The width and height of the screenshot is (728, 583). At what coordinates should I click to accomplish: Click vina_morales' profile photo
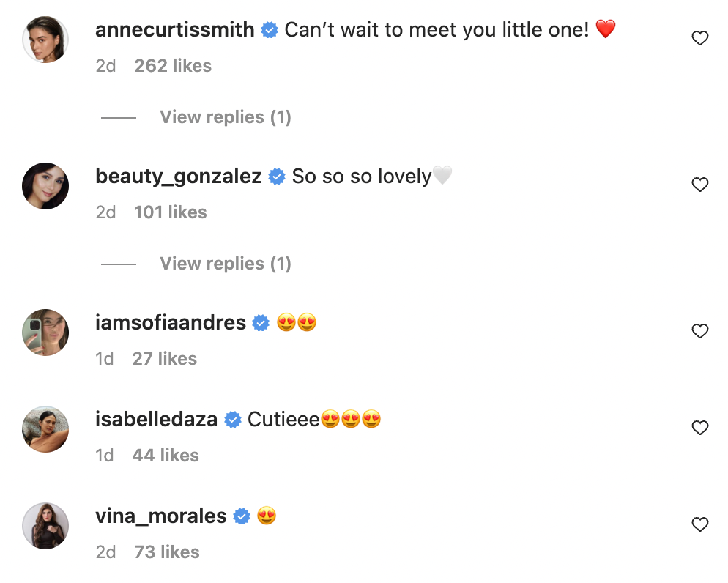[45, 525]
